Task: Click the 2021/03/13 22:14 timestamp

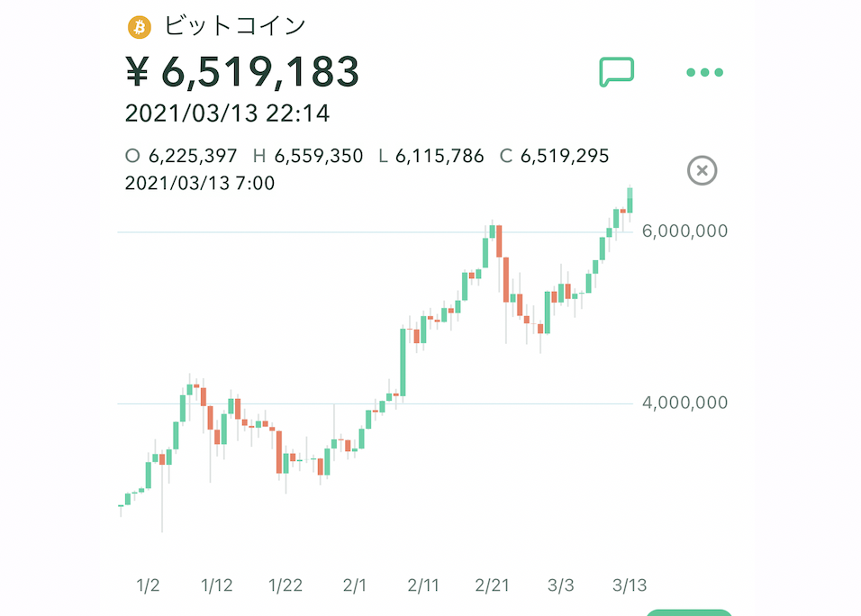Action: pyautogui.click(x=227, y=113)
